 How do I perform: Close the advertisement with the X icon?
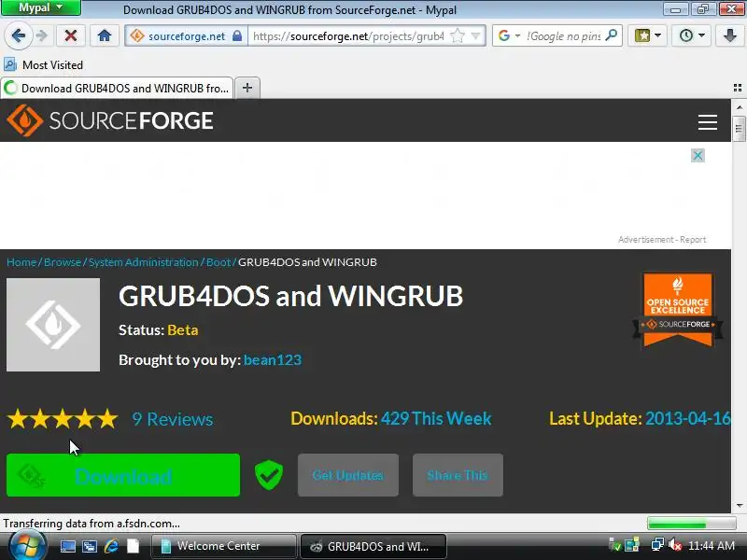tap(698, 155)
